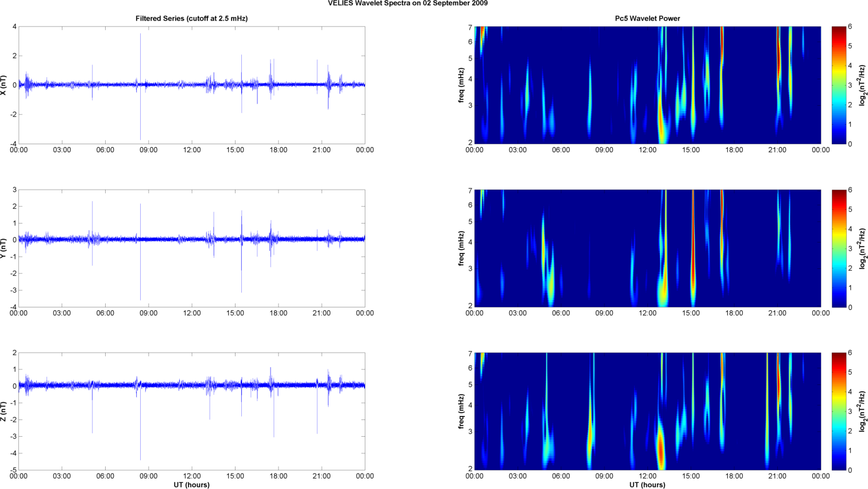Viewport: 868px width, 489px height.
Task: Click the figure title VELIES Wavelet Spectra
Action: [x=408, y=3]
